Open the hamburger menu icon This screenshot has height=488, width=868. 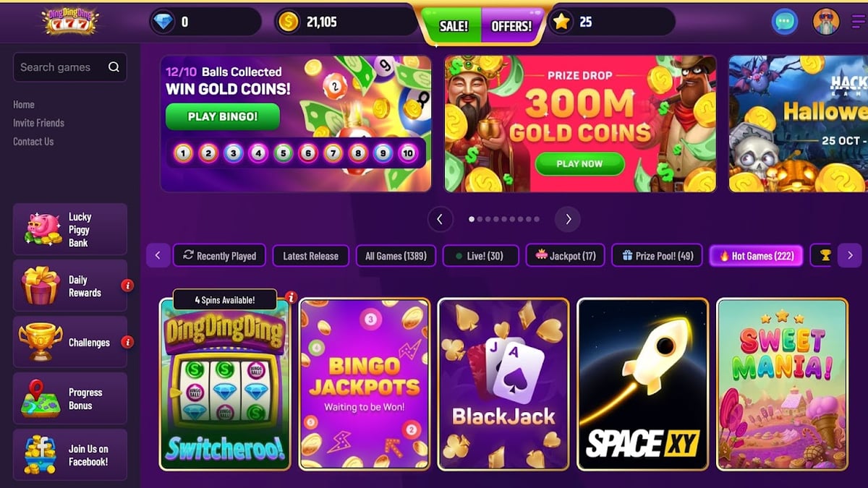858,22
